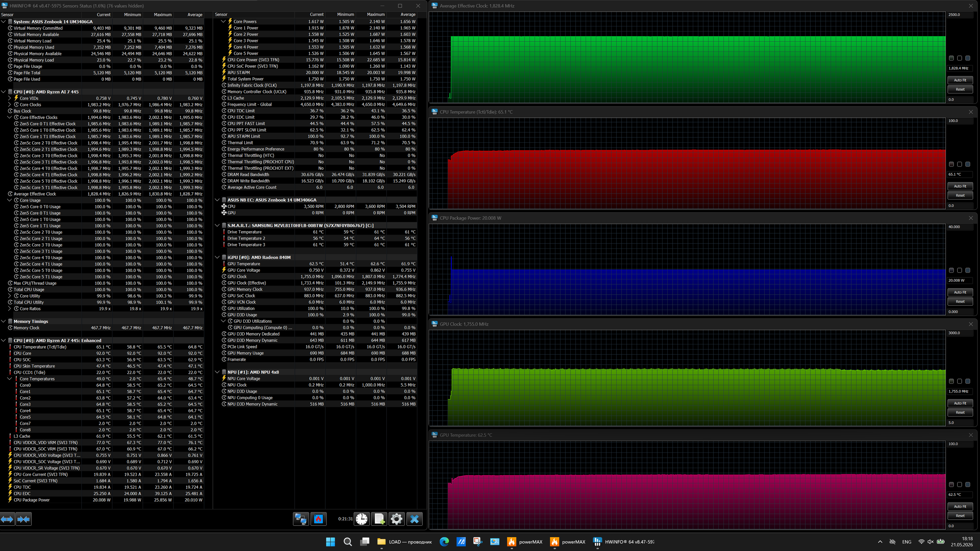Click the 2500.0 maximum scale field

click(x=960, y=14)
